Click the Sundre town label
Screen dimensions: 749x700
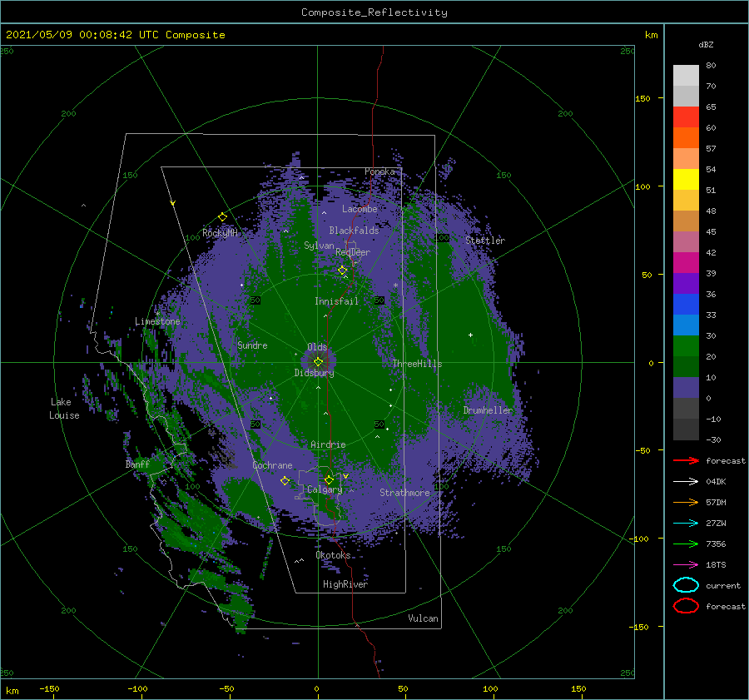252,345
